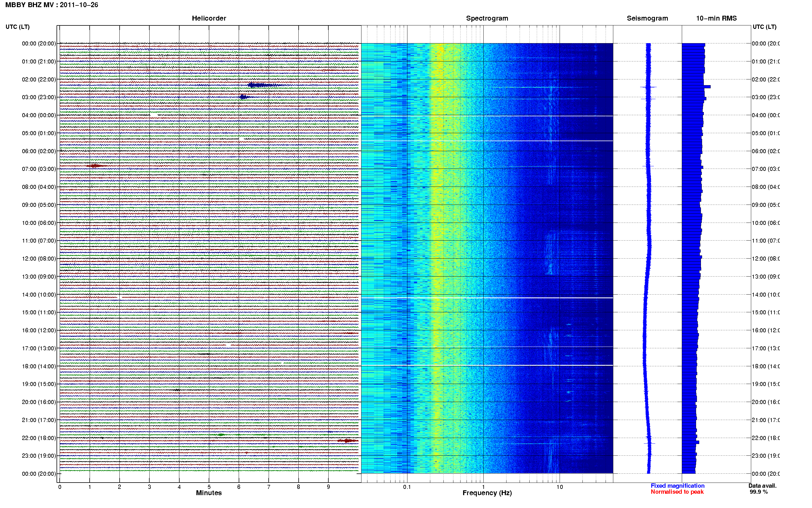Click the '9' tick on Minutes axis
Viewport: 812px width, 508px height.
tap(328, 487)
